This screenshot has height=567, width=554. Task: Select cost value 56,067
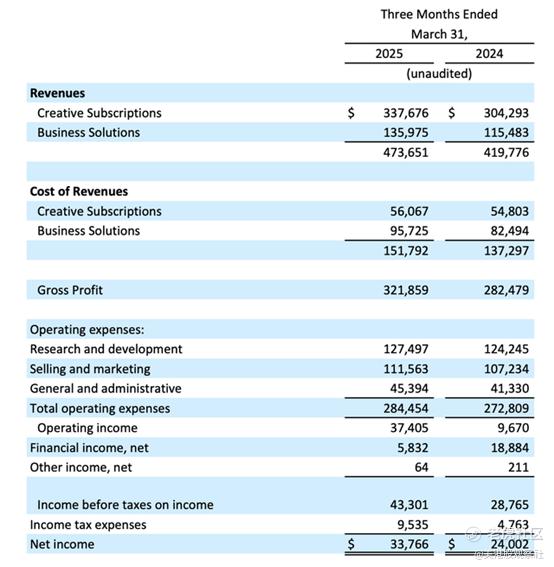[x=409, y=211]
